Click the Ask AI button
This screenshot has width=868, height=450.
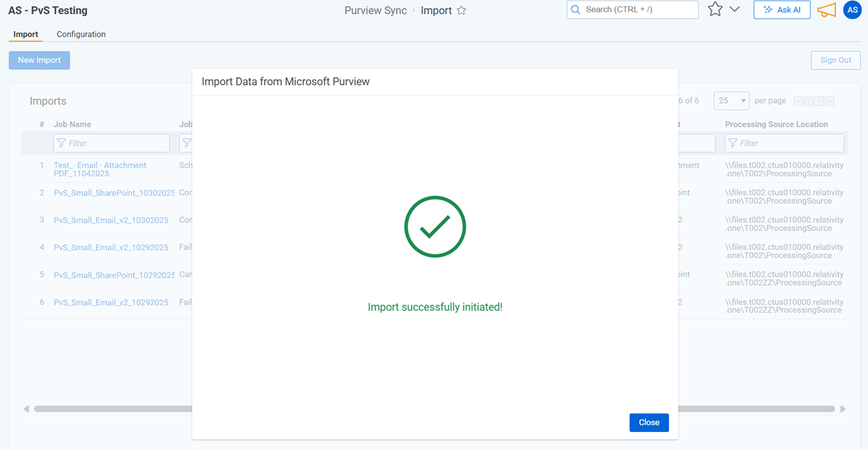[782, 9]
